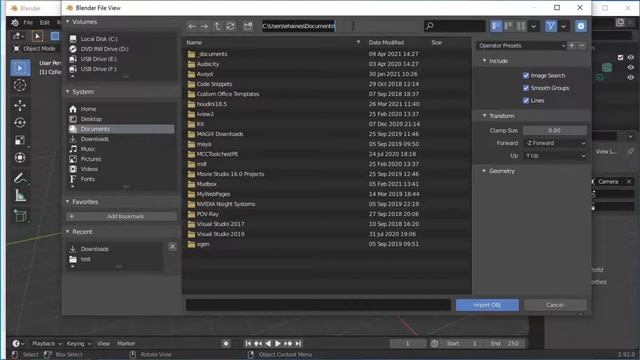Adjust the Clamp Size value field
The image size is (640, 360).
[555, 131]
